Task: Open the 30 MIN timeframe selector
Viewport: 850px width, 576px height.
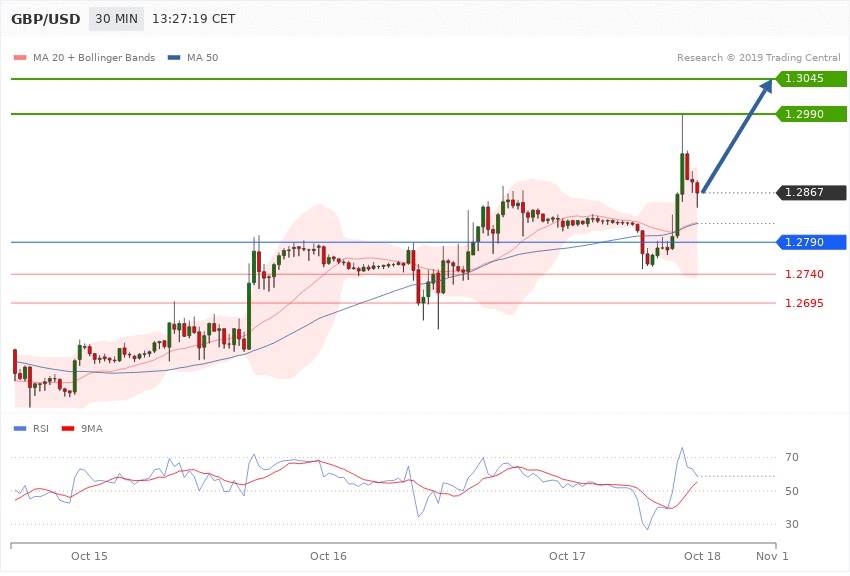Action: point(116,19)
